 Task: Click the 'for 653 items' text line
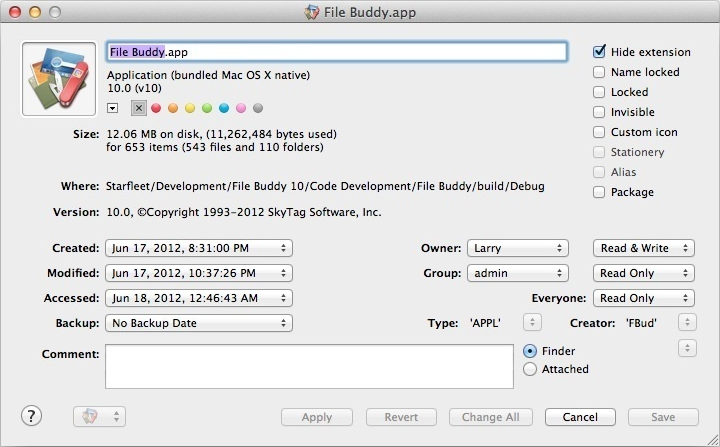pos(215,147)
